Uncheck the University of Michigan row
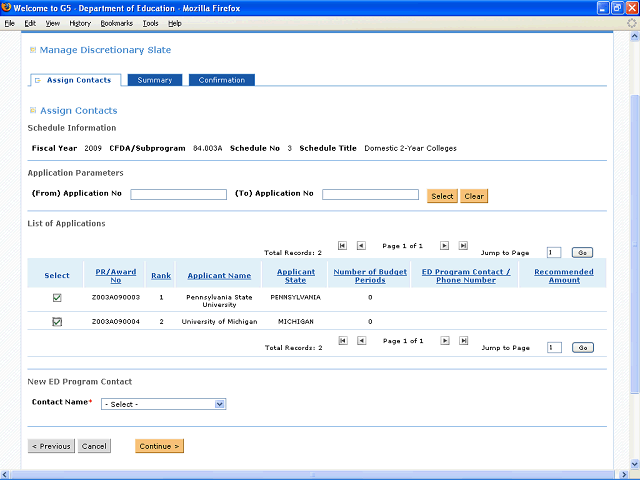Screen dimensions: 640x480 click(x=57, y=321)
